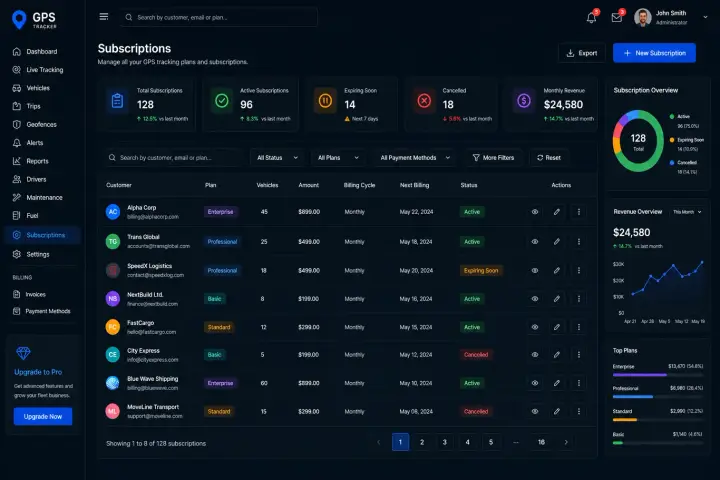Go to page 3

444,442
